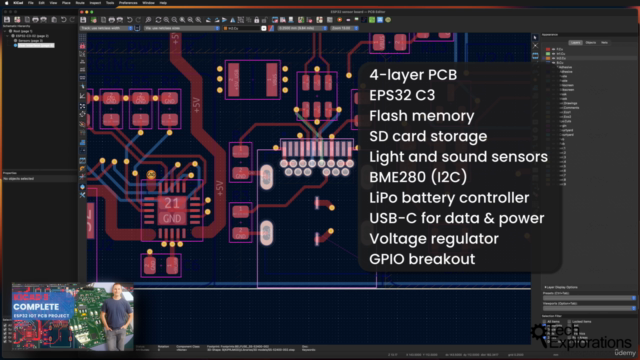640x360 pixels.
Task: Open Find tool in PCB Editor toolbar
Action: click(x=149, y=20)
